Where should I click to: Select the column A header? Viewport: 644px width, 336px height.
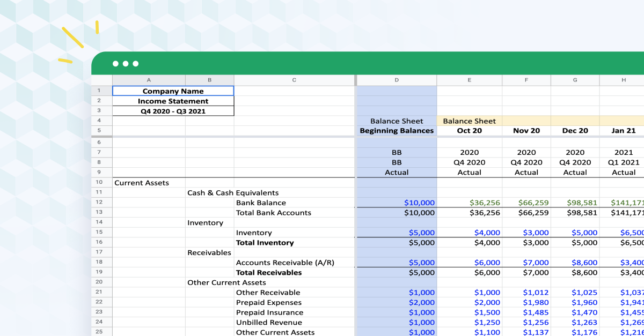149,79
